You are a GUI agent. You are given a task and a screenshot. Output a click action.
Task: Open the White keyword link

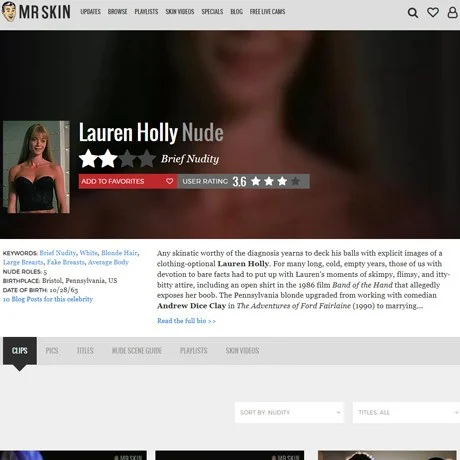coord(88,253)
